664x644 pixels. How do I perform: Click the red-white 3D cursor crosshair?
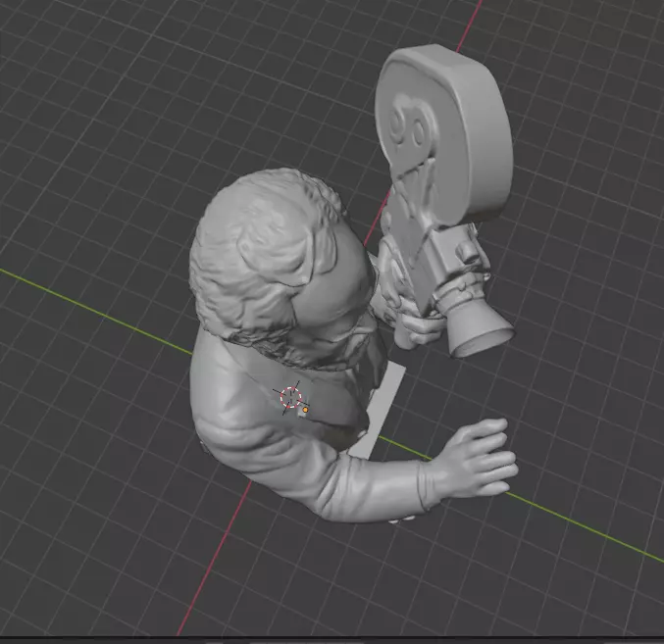tap(291, 397)
